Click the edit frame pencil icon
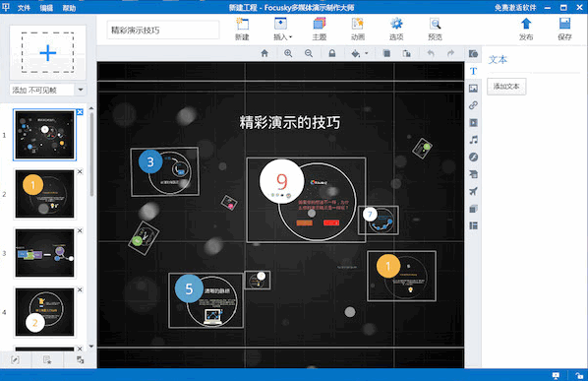 (15, 360)
